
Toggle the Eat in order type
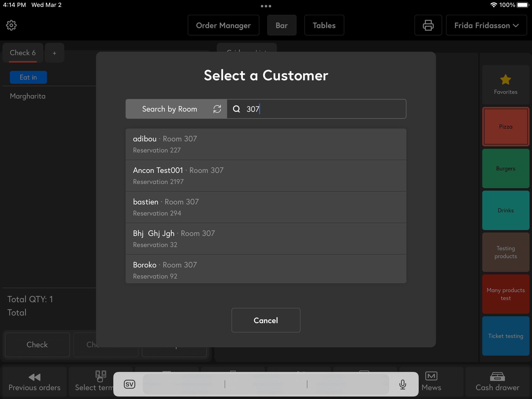28,77
